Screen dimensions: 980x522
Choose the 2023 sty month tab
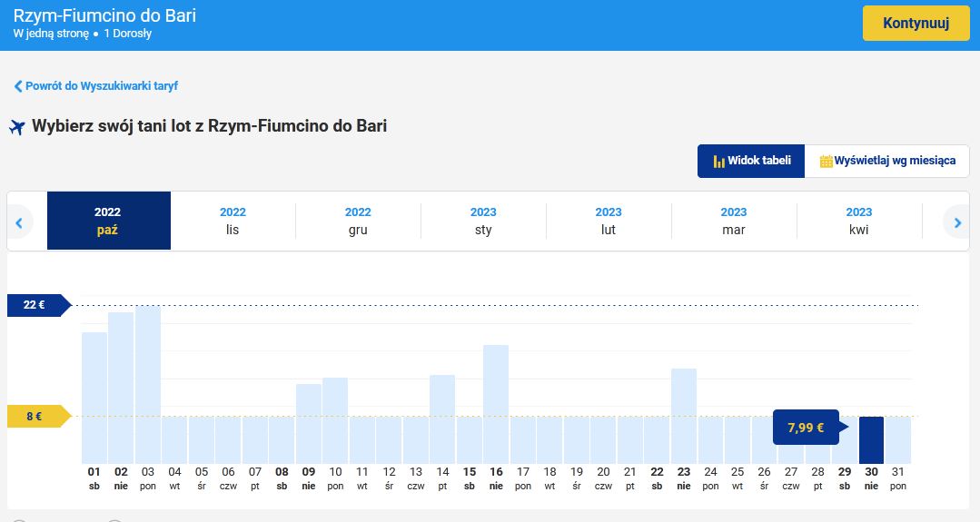pyautogui.click(x=483, y=221)
